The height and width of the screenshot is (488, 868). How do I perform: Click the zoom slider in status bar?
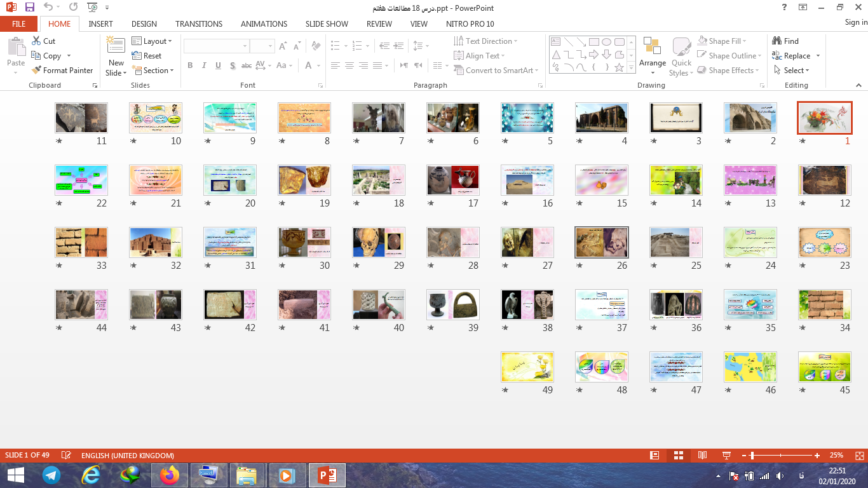pyautogui.click(x=782, y=456)
